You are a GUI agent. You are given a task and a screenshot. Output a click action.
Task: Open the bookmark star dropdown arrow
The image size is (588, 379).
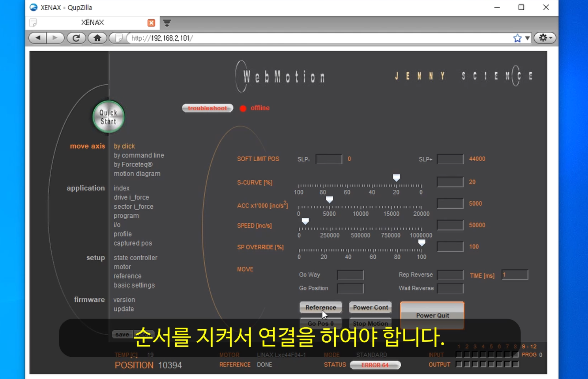527,38
